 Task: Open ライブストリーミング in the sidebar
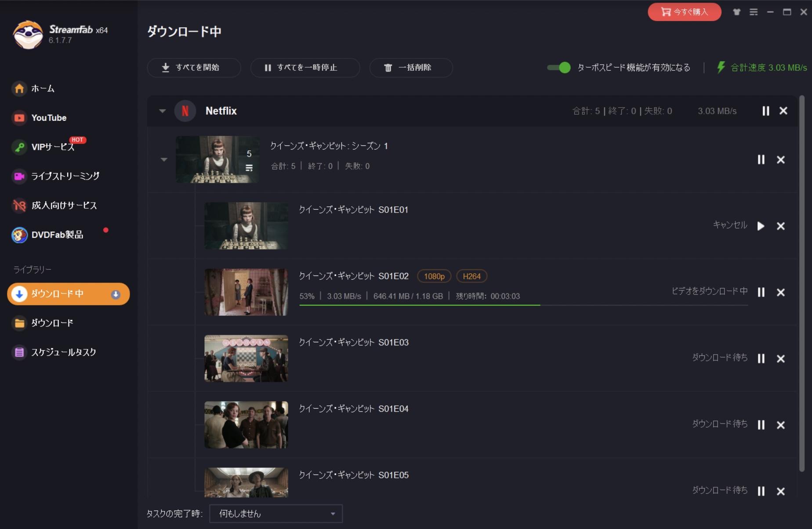coord(55,176)
